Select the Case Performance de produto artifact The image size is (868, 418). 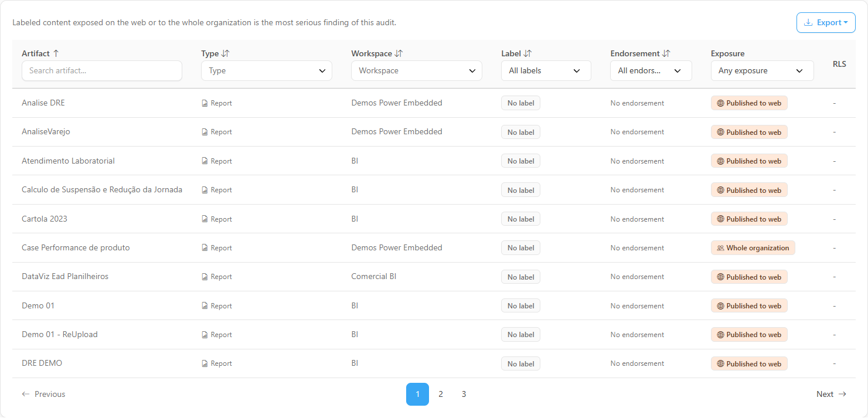(76, 248)
